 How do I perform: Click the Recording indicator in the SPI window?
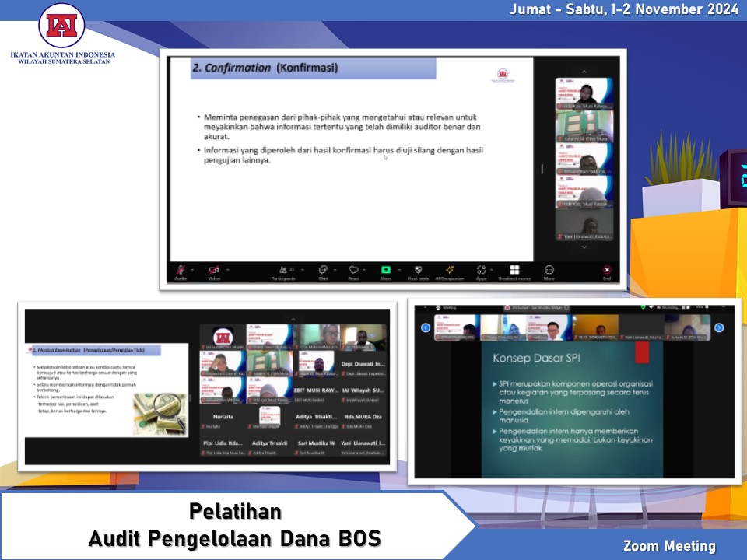[668, 308]
